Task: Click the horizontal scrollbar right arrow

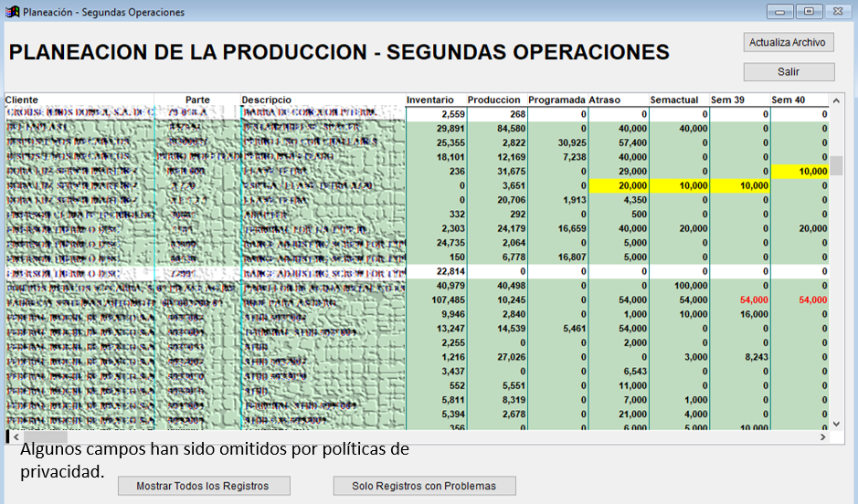Action: point(824,437)
